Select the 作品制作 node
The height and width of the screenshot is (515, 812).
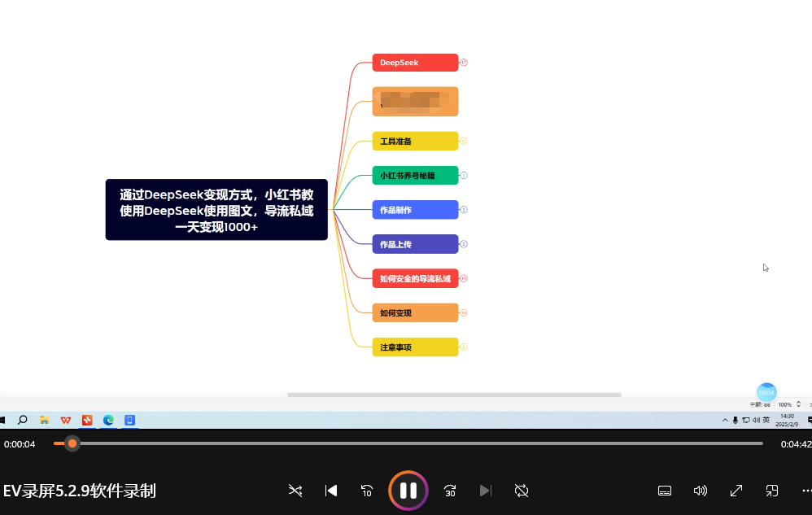coord(415,210)
